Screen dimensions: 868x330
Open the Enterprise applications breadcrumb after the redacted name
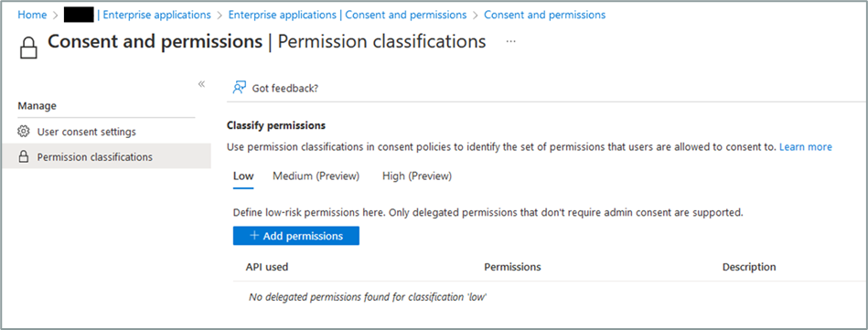[x=156, y=15]
